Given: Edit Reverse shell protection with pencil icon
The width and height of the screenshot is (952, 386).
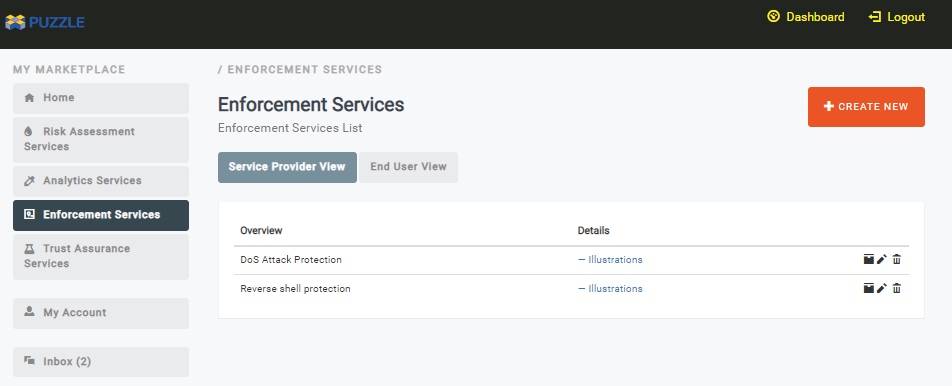Looking at the screenshot, I should (882, 288).
